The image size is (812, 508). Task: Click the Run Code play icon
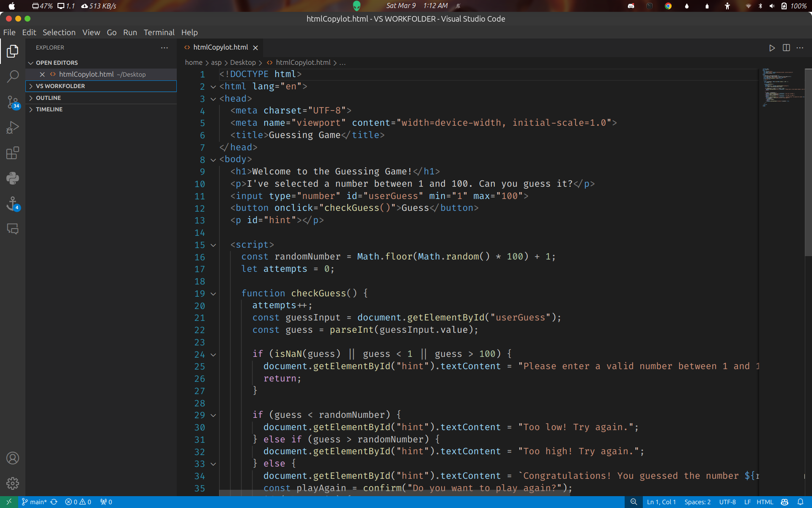pos(772,48)
